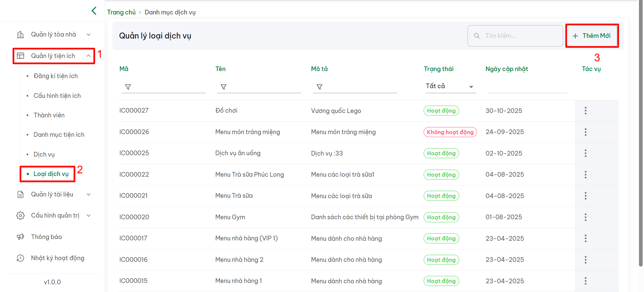Click the Thêm Mới button
This screenshot has width=644, height=292.
592,36
